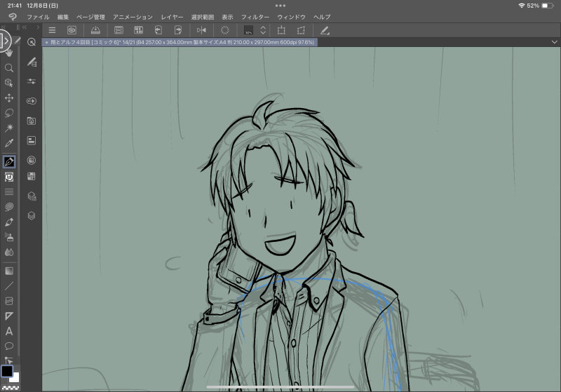Select the Move Layer tool
This screenshot has height=392, width=561.
(9, 97)
